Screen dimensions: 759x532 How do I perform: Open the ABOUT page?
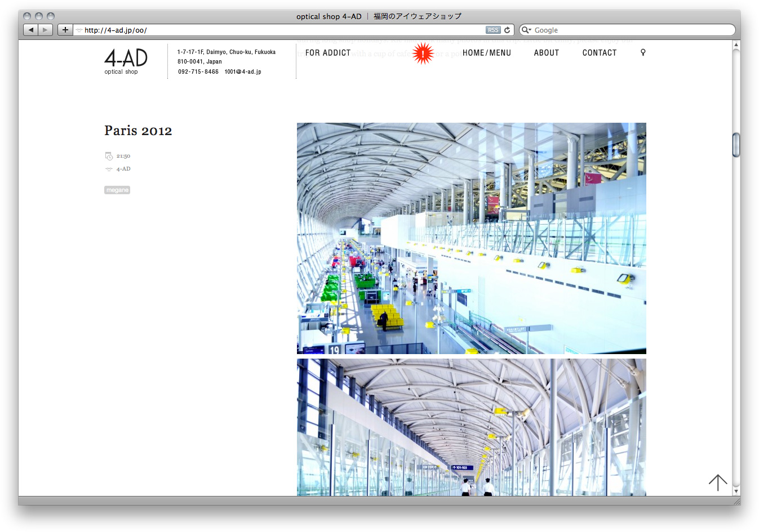click(x=546, y=53)
